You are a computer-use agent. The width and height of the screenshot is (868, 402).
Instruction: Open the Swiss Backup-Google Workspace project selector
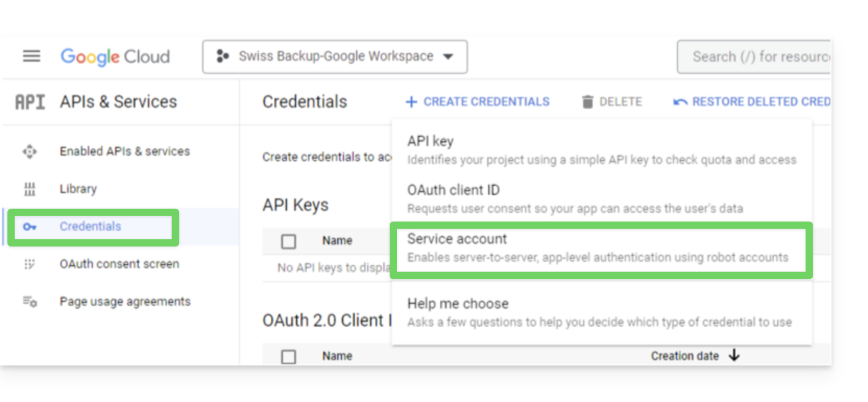coord(335,57)
